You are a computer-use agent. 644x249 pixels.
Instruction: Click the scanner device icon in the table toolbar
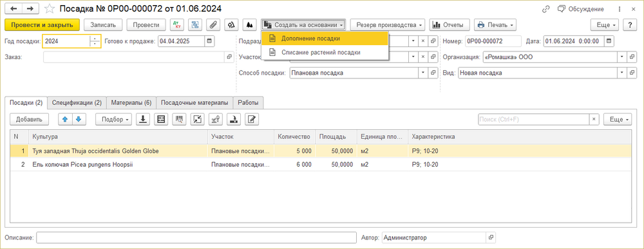tap(233, 120)
